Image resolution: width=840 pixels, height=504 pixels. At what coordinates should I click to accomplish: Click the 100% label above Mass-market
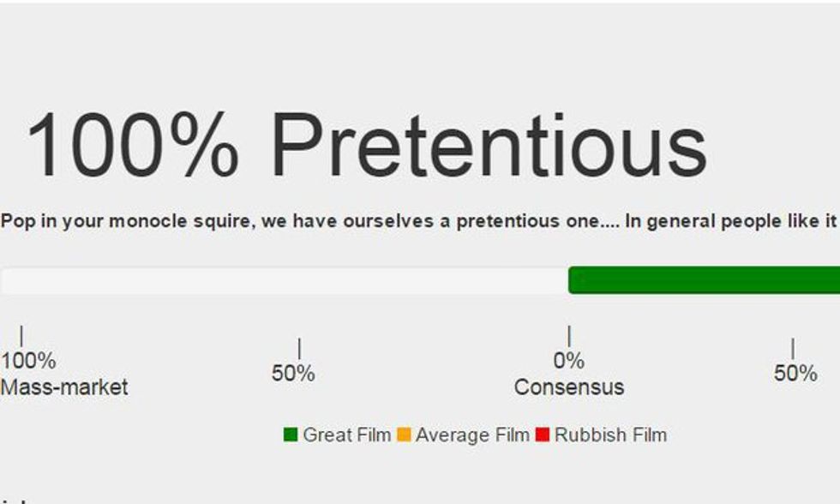point(28,361)
